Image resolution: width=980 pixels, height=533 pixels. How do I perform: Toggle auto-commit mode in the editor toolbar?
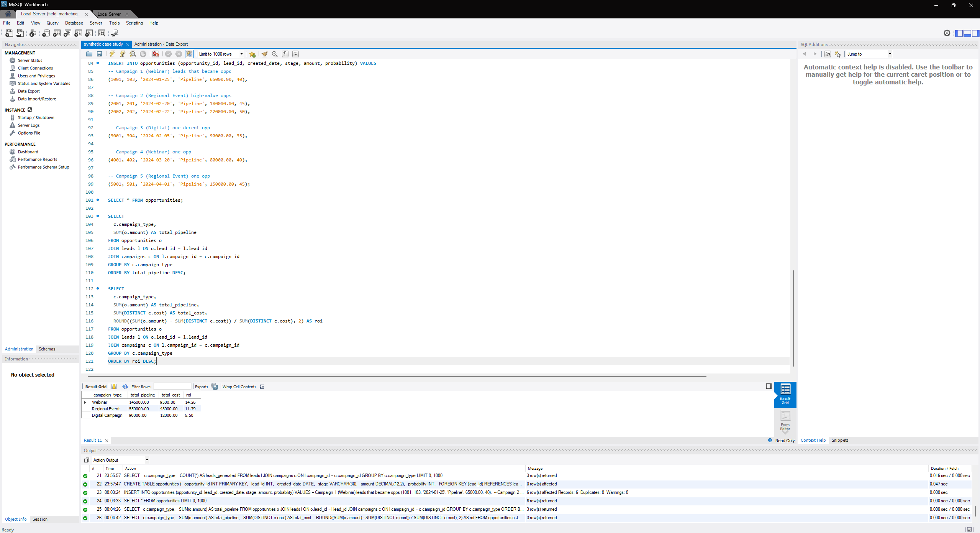click(189, 54)
